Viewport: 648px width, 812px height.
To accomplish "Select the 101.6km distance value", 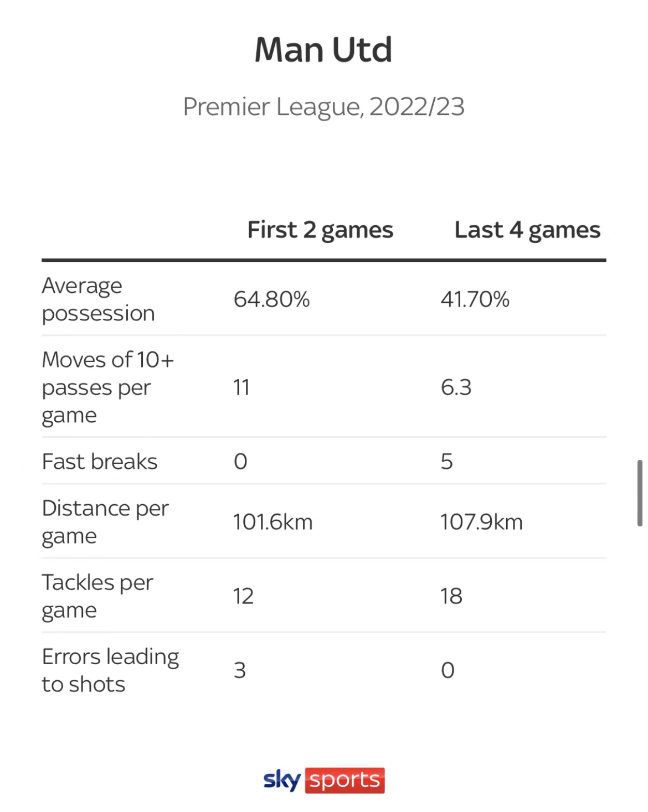I will [272, 522].
